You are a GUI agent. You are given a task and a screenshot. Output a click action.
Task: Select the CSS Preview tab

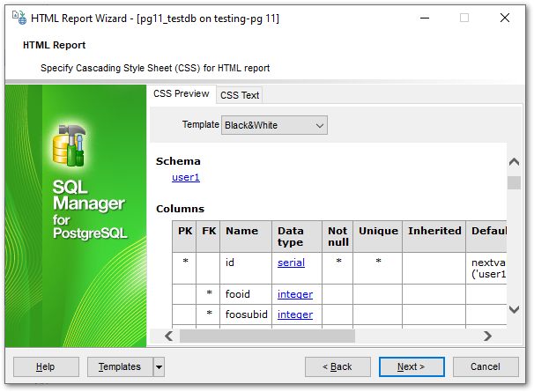tap(182, 94)
